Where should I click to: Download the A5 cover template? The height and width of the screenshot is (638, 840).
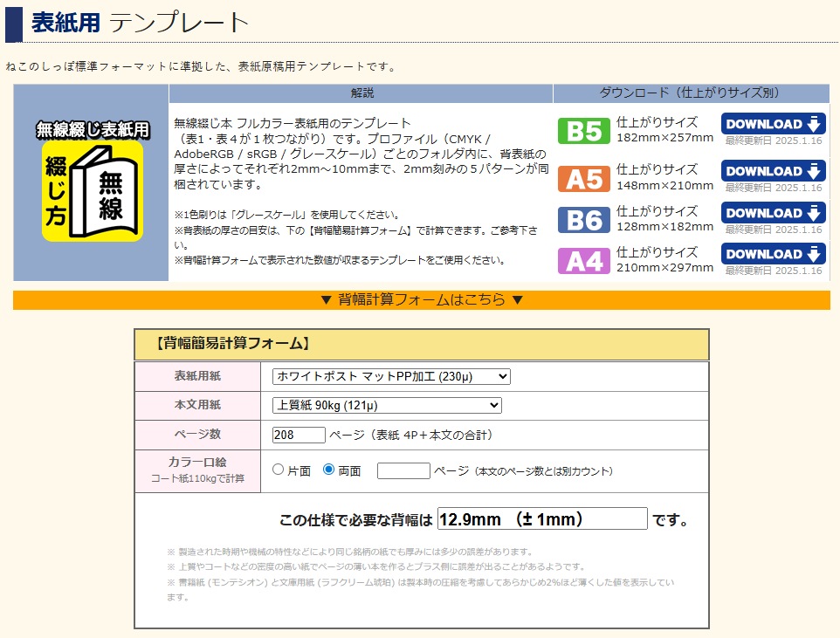[x=773, y=171]
